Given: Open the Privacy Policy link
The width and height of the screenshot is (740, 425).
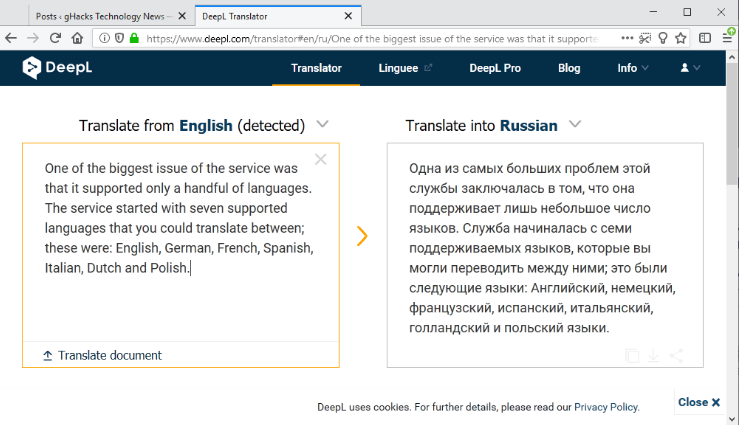Looking at the screenshot, I should click(606, 407).
